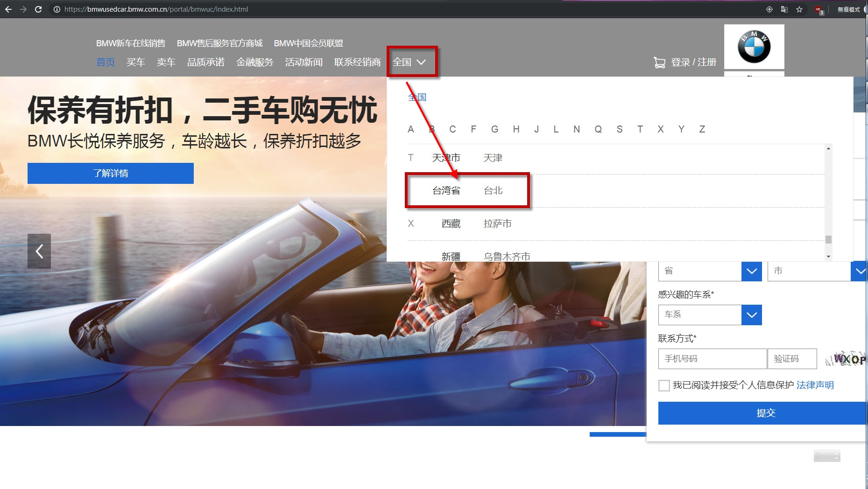Jump to letter H in region index
The height and width of the screenshot is (489, 868).
pos(516,129)
